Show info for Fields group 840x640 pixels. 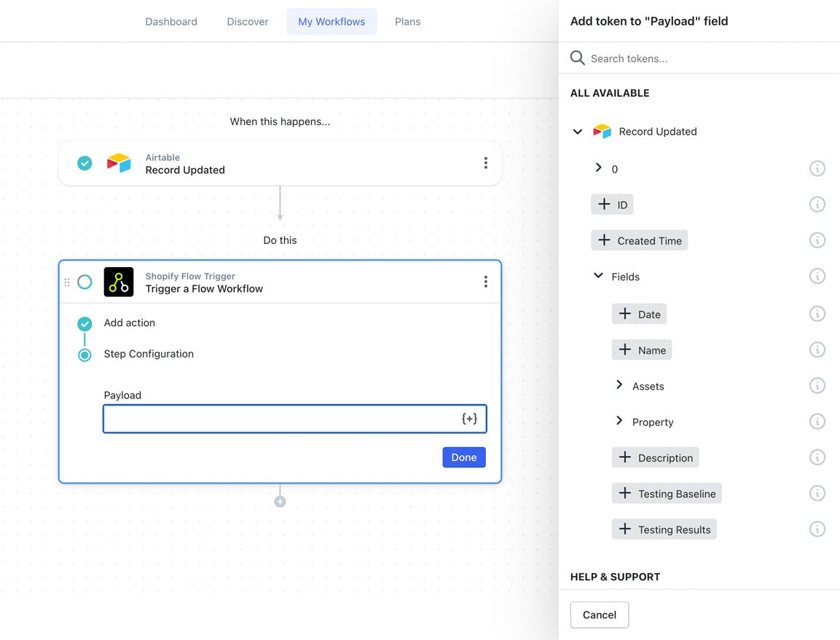click(x=817, y=277)
